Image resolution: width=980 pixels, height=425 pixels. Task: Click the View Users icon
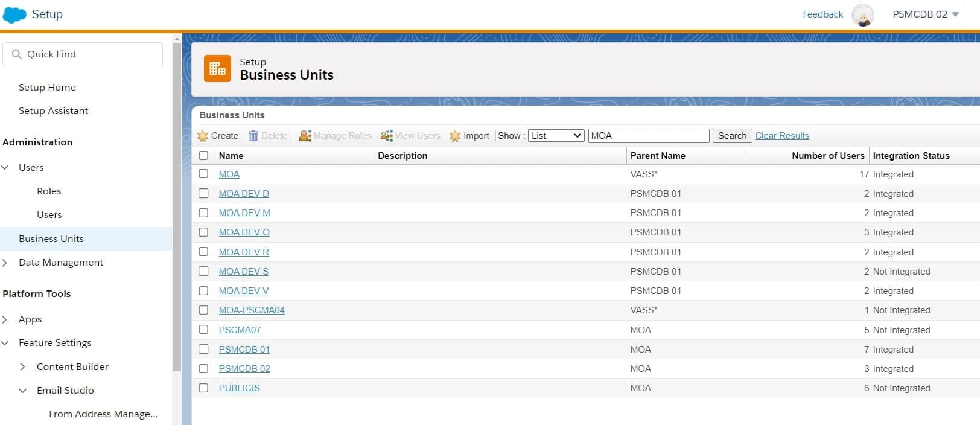[387, 136]
